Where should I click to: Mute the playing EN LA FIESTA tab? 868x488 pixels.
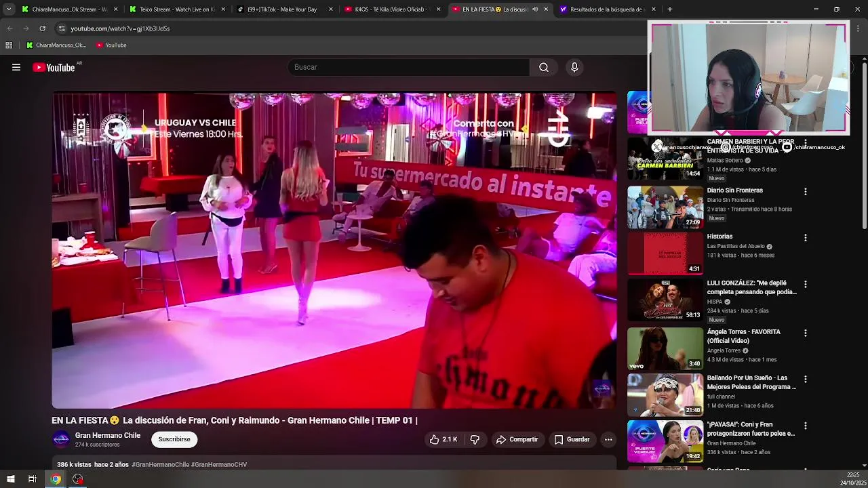(x=535, y=9)
